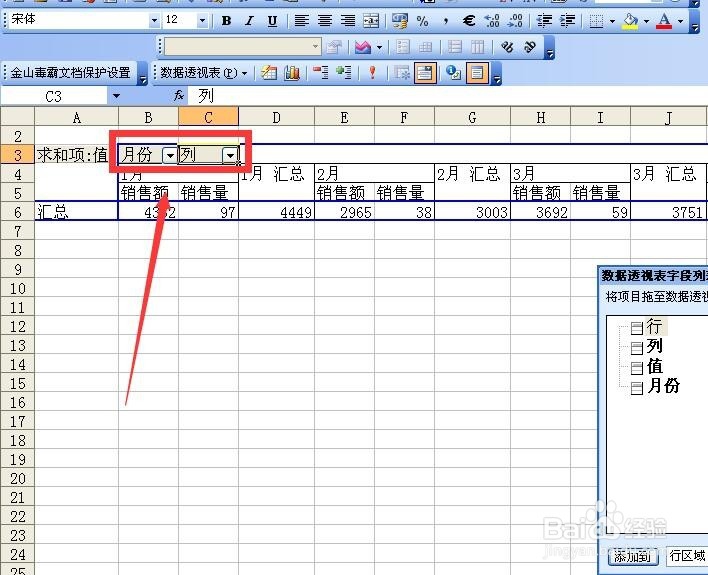Select 值 in the field list
The image size is (708, 575).
pos(654,366)
